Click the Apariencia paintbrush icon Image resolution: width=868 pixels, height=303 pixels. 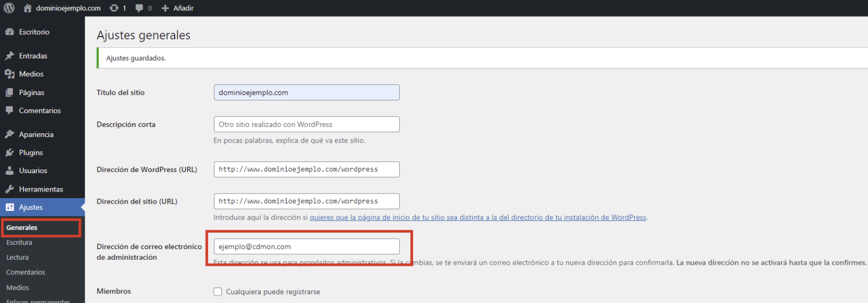click(x=9, y=134)
